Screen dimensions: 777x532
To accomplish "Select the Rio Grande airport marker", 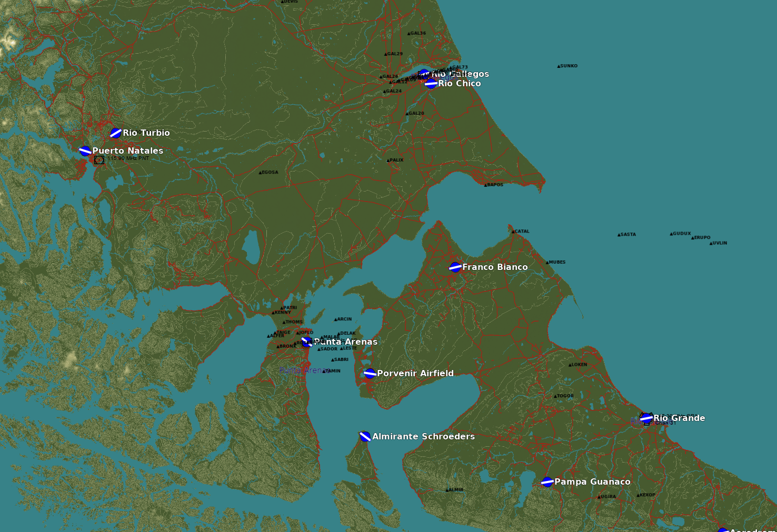I will coord(646,418).
